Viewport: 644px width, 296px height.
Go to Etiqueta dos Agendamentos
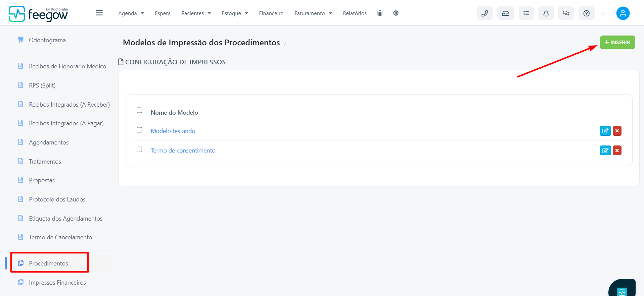pos(66,219)
